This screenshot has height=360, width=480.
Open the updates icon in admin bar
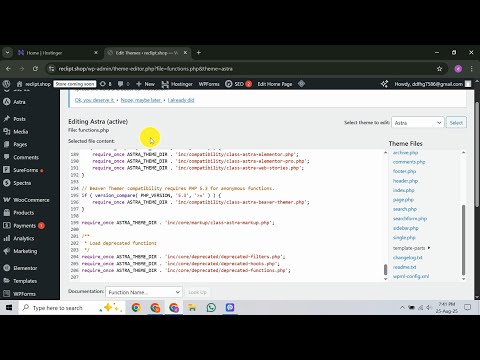point(103,84)
